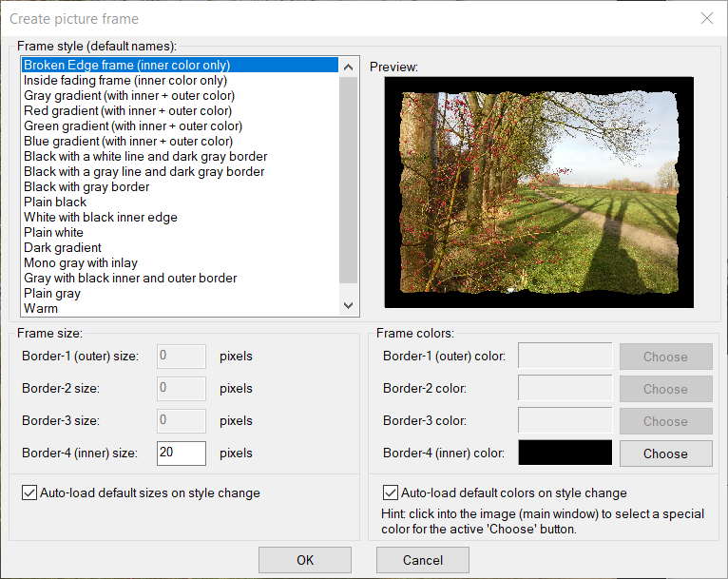Select Plain black frame style
The width and height of the screenshot is (728, 579).
(55, 203)
